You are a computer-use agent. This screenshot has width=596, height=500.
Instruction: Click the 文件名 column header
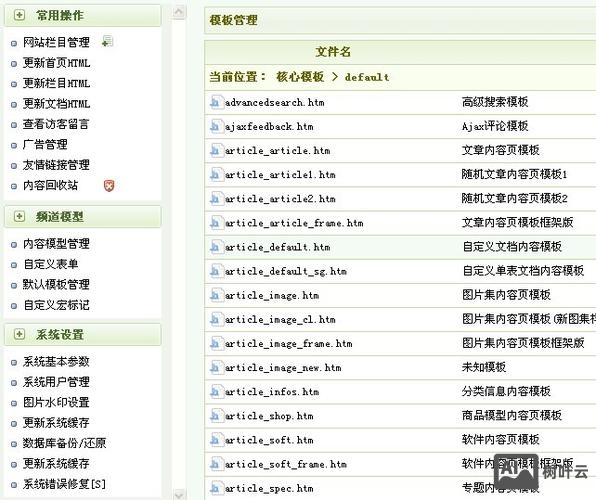pyautogui.click(x=333, y=51)
